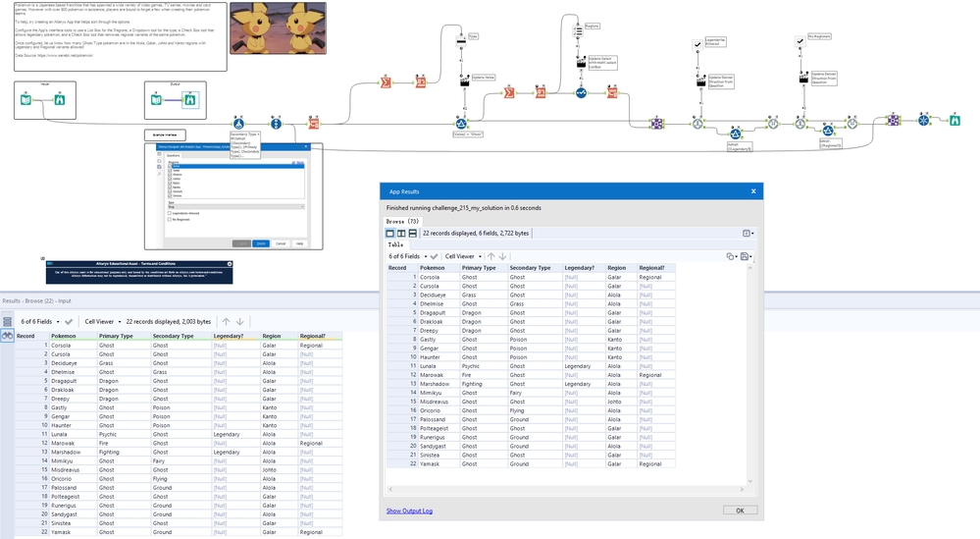
Task: Select the first Summarize tool on the canvas
Action: 386,82
